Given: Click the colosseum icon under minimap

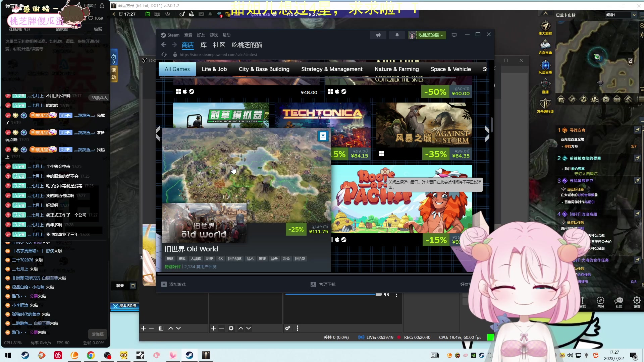Looking at the screenshot, I should [x=617, y=99].
